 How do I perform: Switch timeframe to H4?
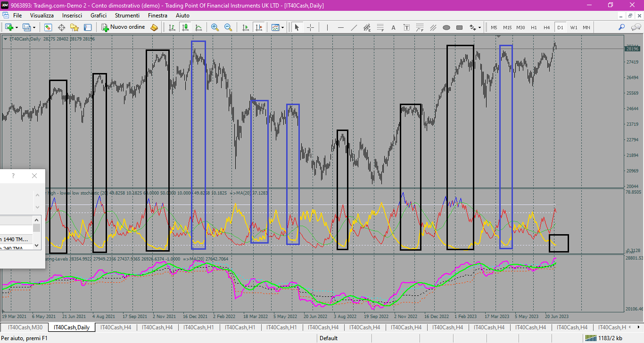(x=547, y=27)
